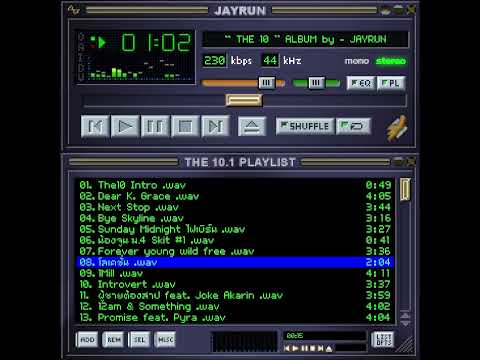Image resolution: width=480 pixels, height=360 pixels.
Task: Click the playlist scroll-down arrow
Action: pyautogui.click(x=405, y=323)
